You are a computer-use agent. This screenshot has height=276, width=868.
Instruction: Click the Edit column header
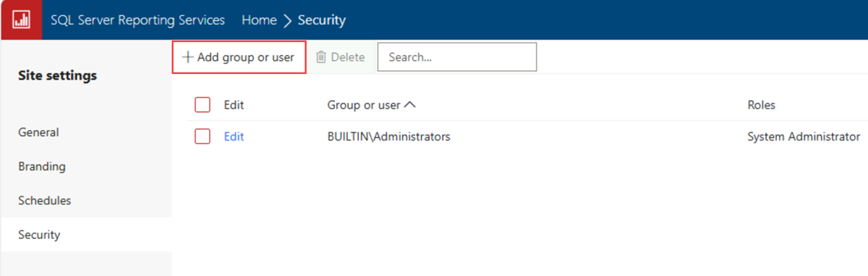pyautogui.click(x=234, y=105)
